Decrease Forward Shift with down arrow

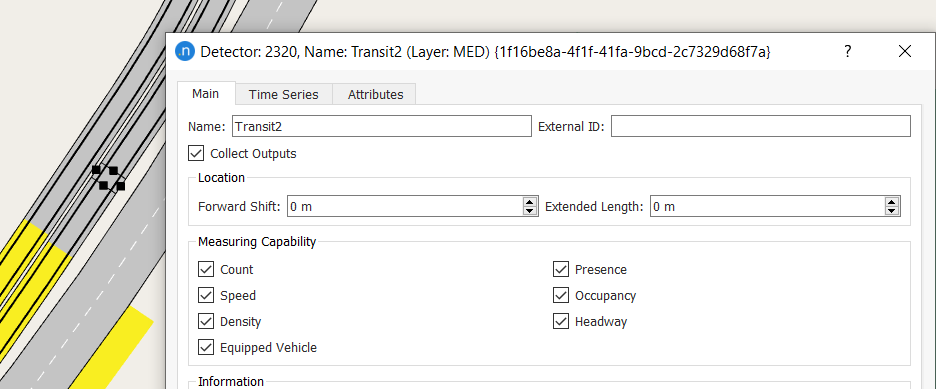[x=529, y=211]
